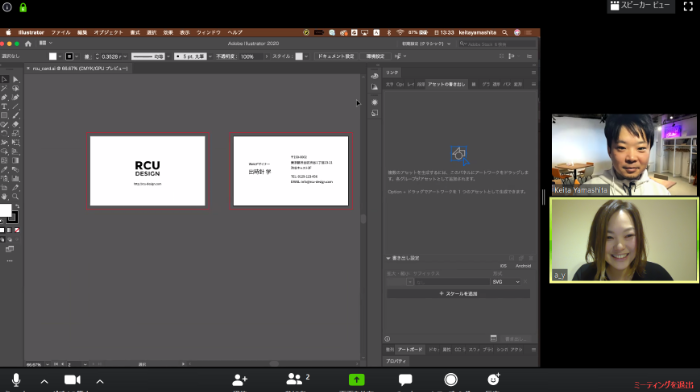Screen dimensions: 700x392
Task: Pick the Zoom magnifier tool
Action: (16, 196)
